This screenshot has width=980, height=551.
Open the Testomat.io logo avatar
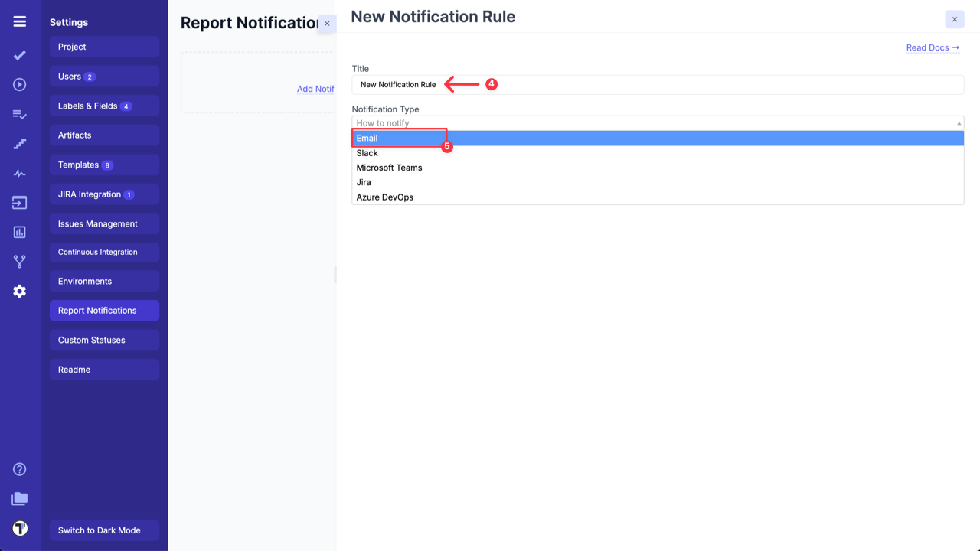(21, 528)
